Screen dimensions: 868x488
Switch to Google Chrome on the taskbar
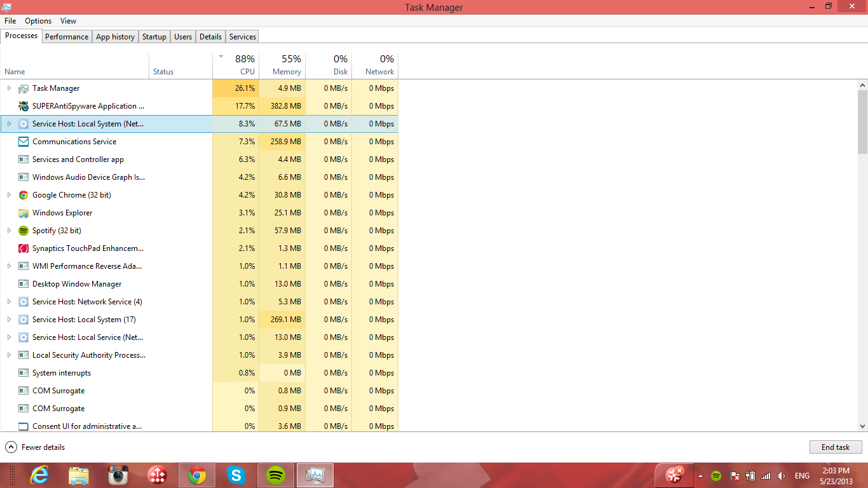coord(197,475)
